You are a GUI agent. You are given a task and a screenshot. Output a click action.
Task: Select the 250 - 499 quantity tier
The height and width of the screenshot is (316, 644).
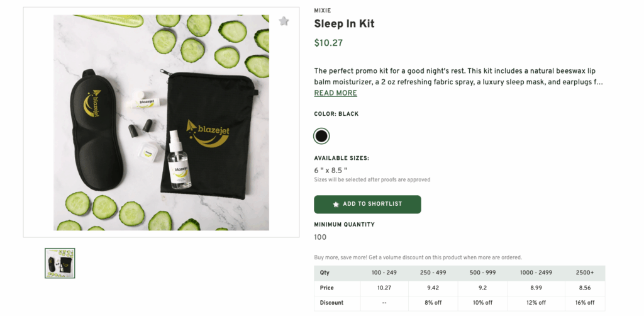coord(432,273)
